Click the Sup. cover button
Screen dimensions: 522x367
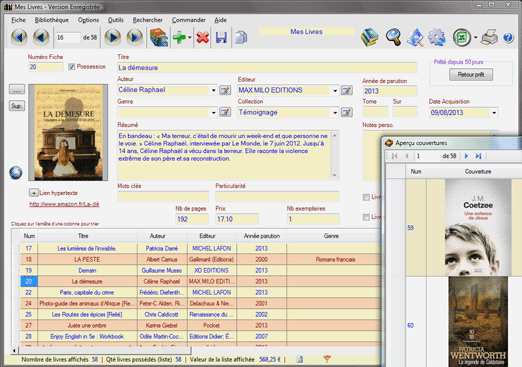tap(17, 106)
